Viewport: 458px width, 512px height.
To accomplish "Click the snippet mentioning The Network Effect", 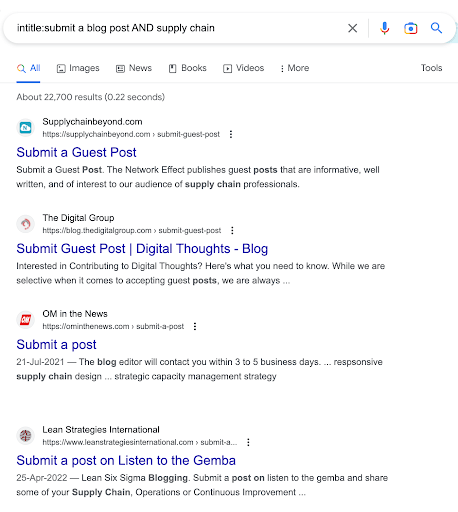I will 198,177.
